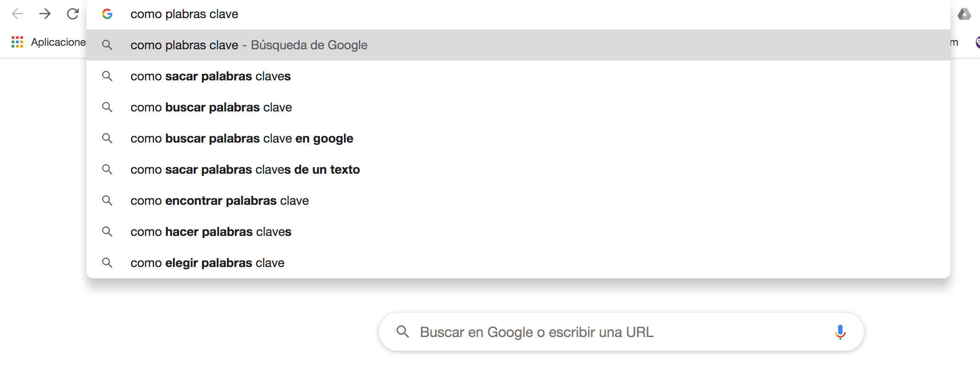Viewport: 980px width, 369px height.
Task: Choose suggestion 'como buscar palabras clave'
Action: coord(211,108)
